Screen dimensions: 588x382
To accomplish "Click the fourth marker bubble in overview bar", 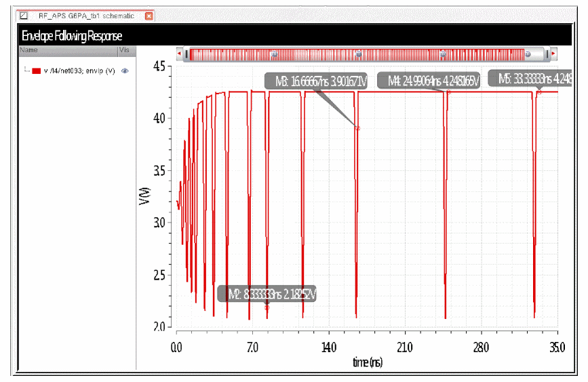I will tap(528, 54).
